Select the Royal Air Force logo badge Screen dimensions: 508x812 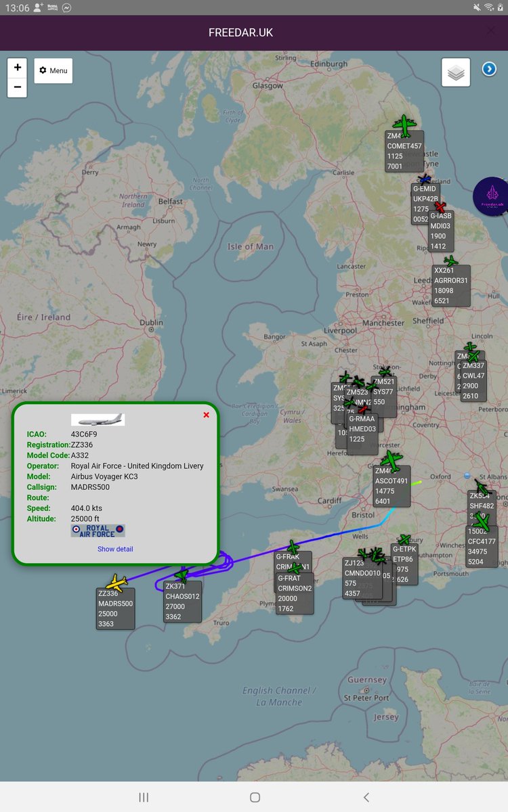pos(98,531)
